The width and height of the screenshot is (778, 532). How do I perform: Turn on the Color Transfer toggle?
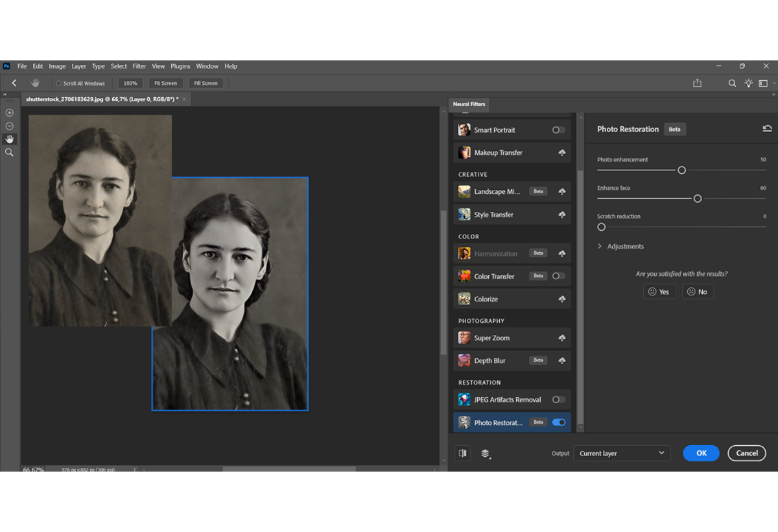click(558, 276)
